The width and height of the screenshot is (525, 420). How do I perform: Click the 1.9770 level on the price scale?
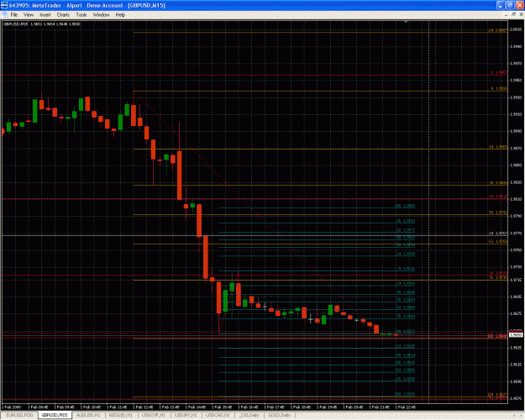[516, 234]
